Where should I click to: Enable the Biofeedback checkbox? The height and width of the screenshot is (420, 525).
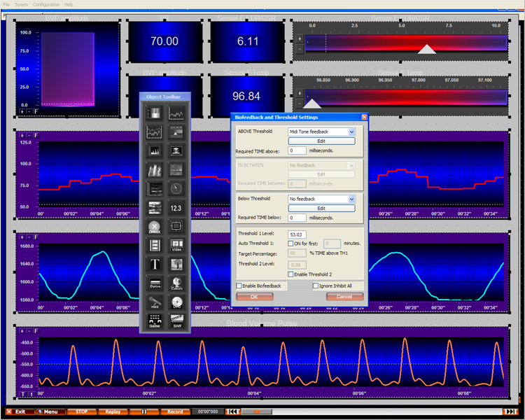point(240,286)
